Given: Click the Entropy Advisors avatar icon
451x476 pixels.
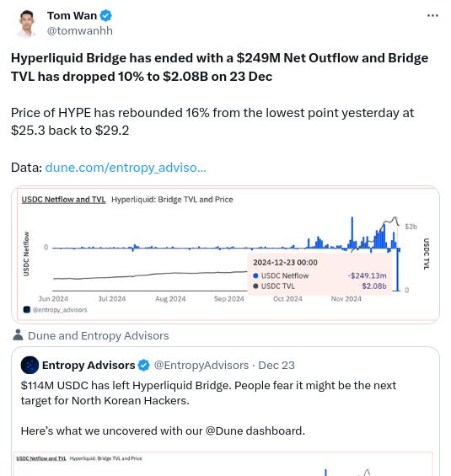Looking at the screenshot, I should tap(30, 365).
